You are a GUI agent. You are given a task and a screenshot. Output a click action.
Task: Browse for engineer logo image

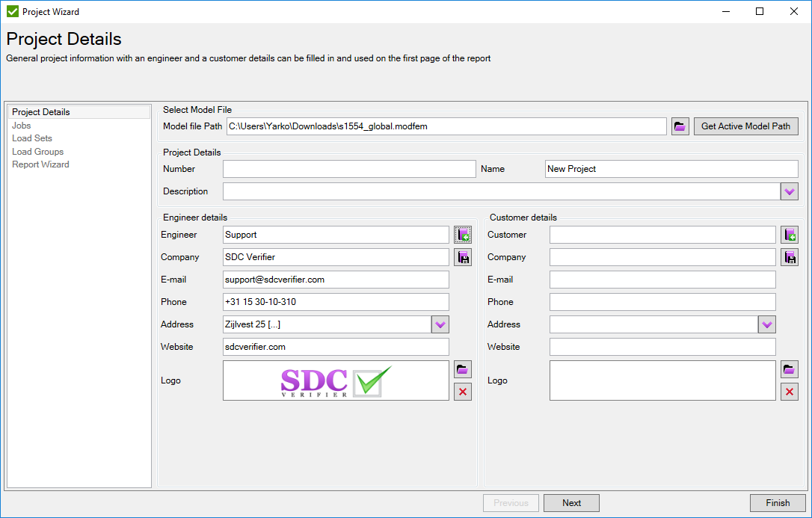pos(463,369)
